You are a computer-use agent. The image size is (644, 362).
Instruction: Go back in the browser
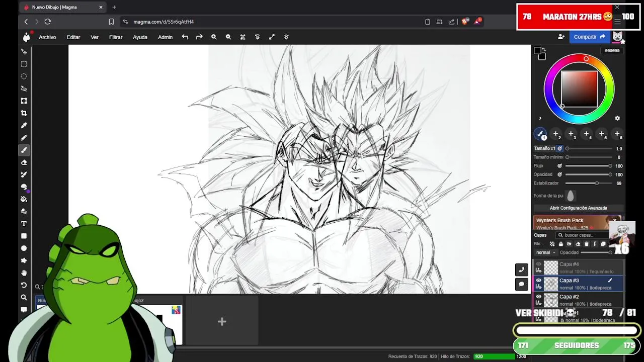click(x=26, y=22)
